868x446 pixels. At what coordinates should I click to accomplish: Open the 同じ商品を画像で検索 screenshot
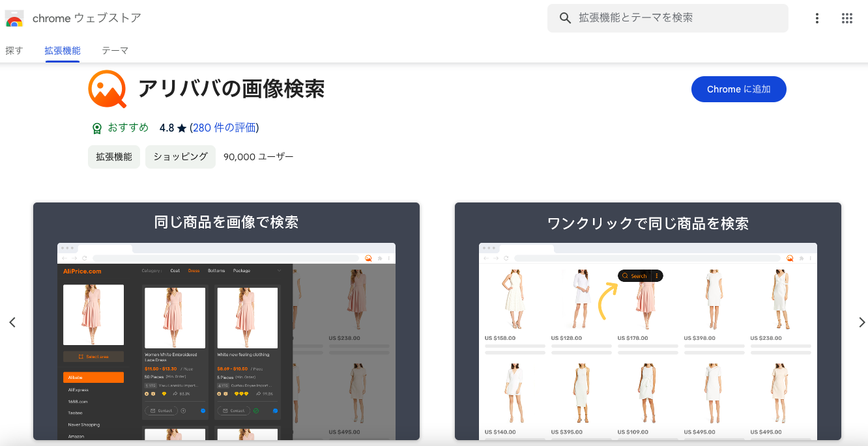[226, 321]
